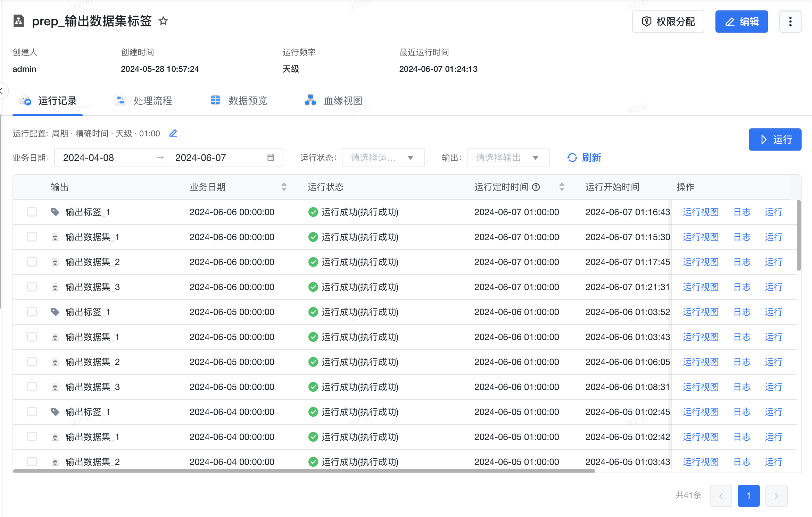The height and width of the screenshot is (517, 812).
Task: Open 日志 for 输出标签_1 dated 2024-06-04
Action: click(742, 412)
